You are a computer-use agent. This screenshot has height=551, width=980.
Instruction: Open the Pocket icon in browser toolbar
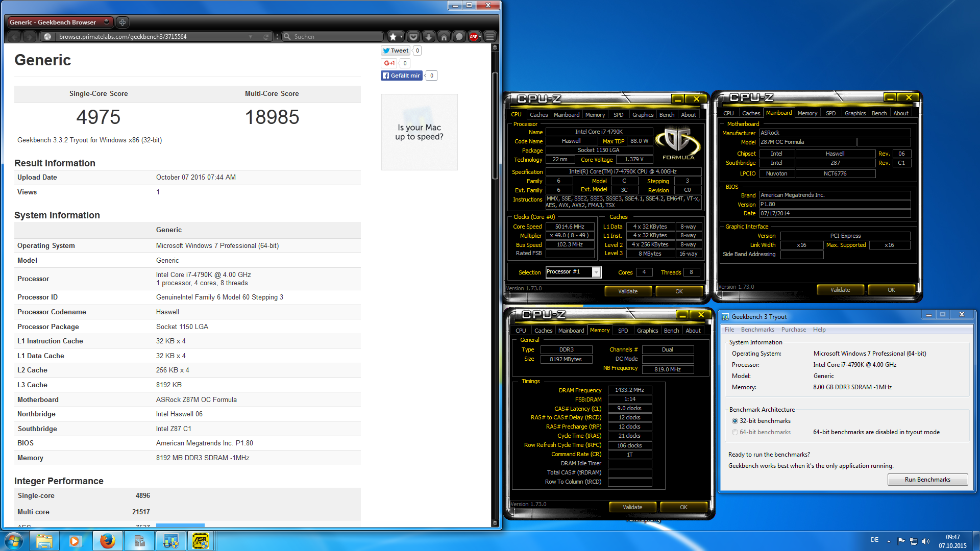click(x=413, y=37)
